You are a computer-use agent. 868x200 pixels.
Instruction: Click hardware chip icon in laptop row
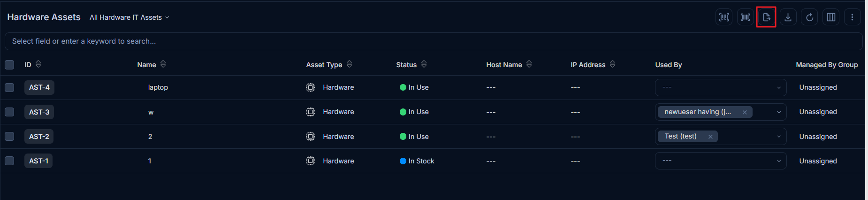click(310, 87)
